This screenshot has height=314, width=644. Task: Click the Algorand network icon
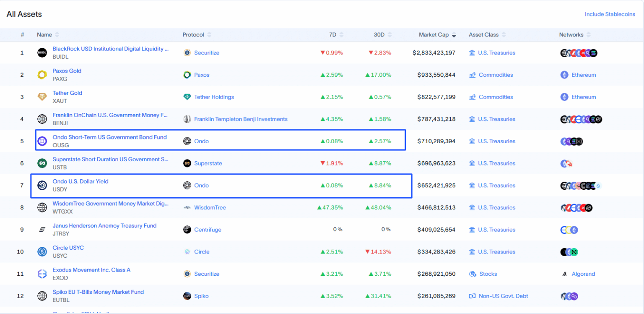(564, 274)
